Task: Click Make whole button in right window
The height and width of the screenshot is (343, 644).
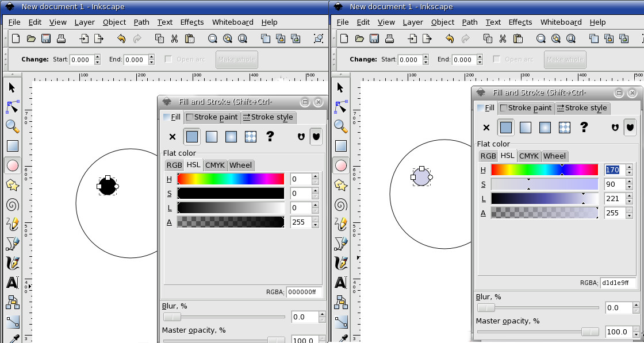Action: (x=565, y=60)
